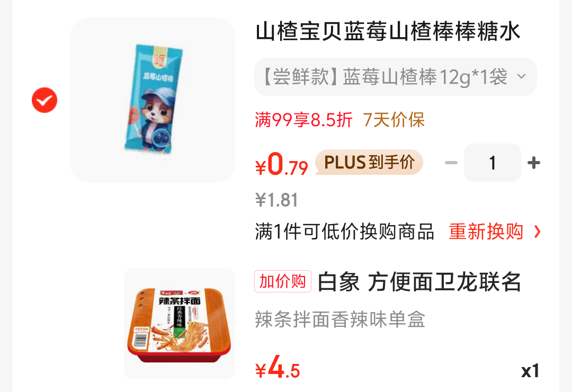Screen dimensions: 572x392
Task: Tap the 辣条拌面香辣味单盒 spec text
Action: (x=340, y=319)
